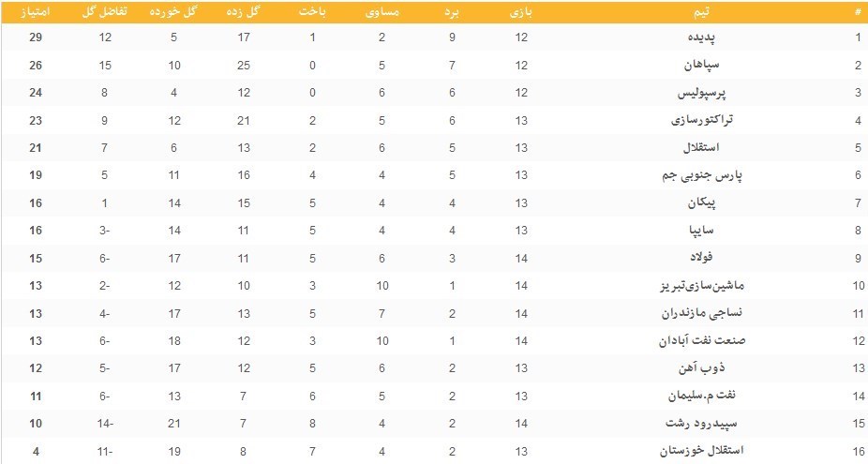Click the گل خورده column header
This screenshot has height=464, width=868.
[x=173, y=11]
